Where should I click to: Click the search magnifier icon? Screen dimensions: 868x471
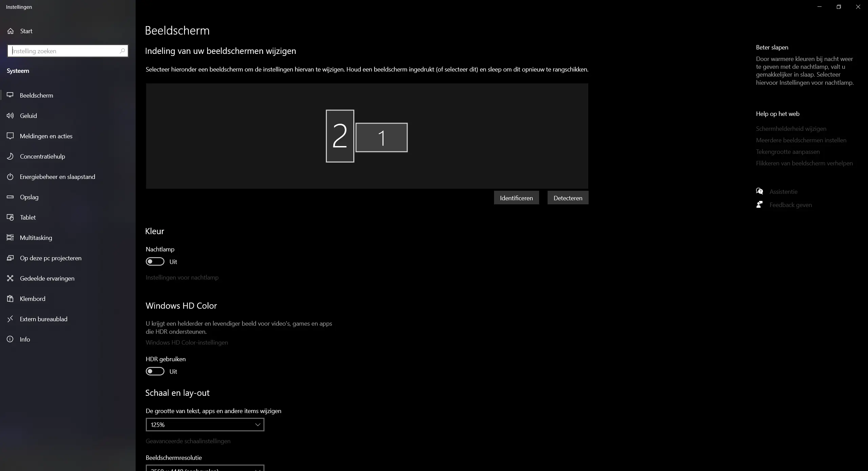tap(122, 51)
